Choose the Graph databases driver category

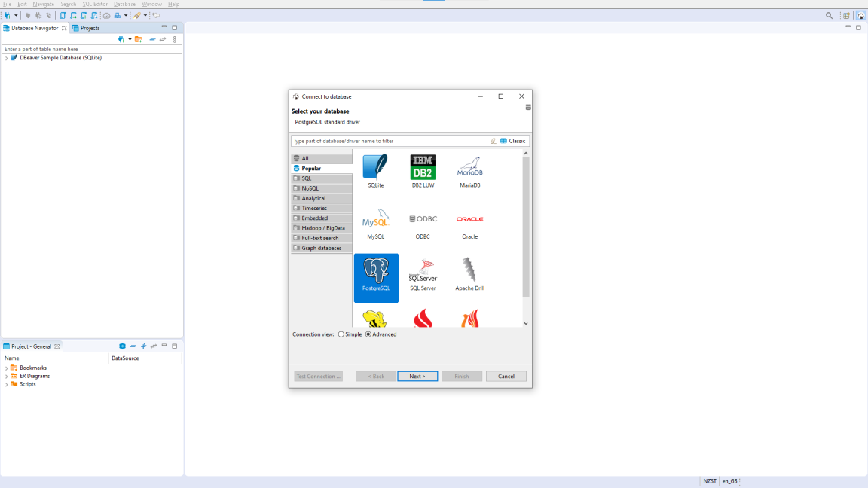click(322, 248)
